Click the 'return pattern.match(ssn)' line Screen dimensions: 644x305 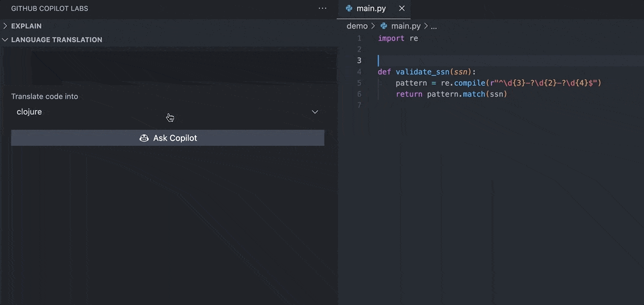(x=452, y=94)
